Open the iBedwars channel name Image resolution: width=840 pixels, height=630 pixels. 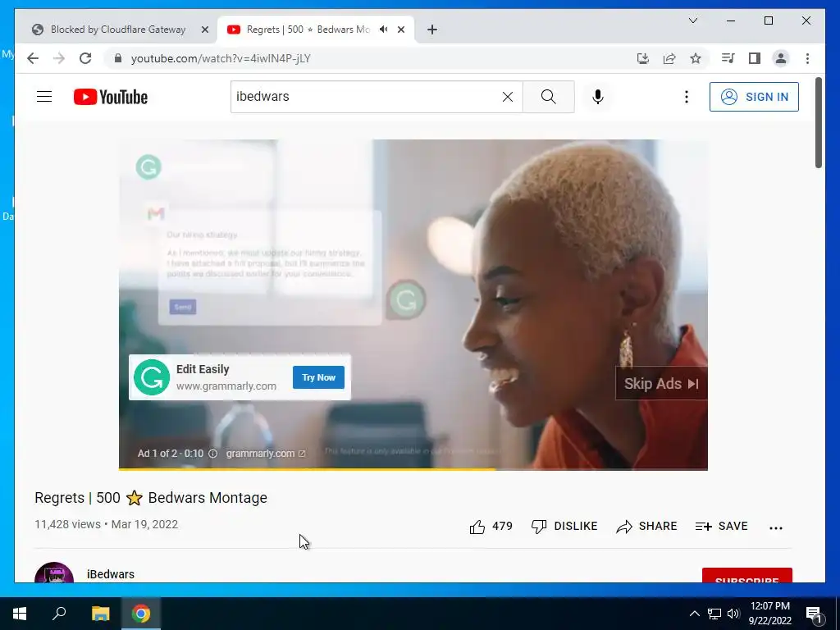tap(111, 574)
